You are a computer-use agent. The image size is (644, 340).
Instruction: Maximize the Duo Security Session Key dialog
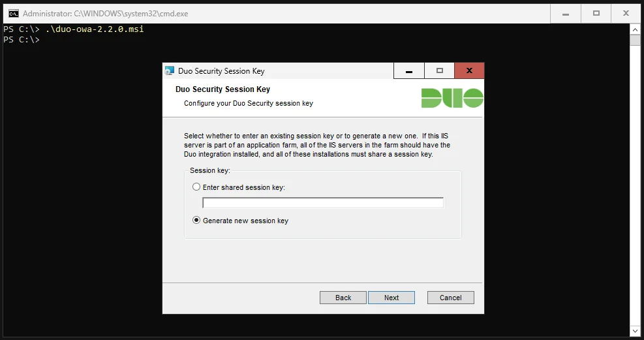tap(440, 70)
